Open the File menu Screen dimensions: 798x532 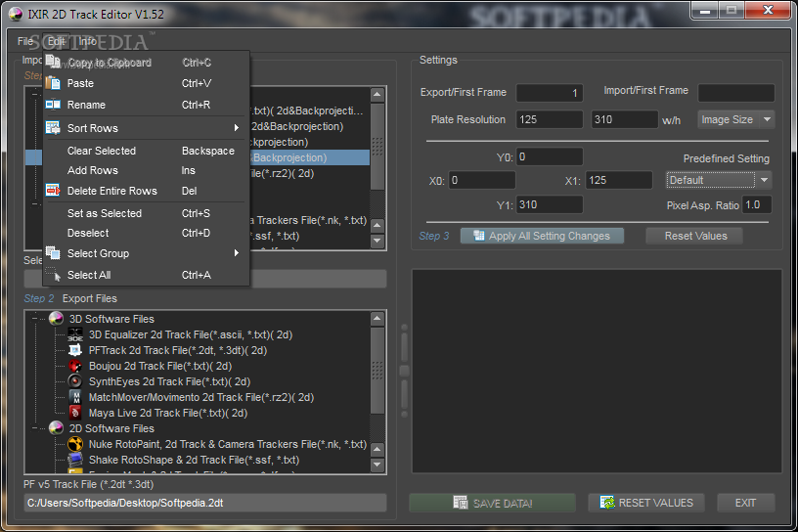click(x=25, y=41)
